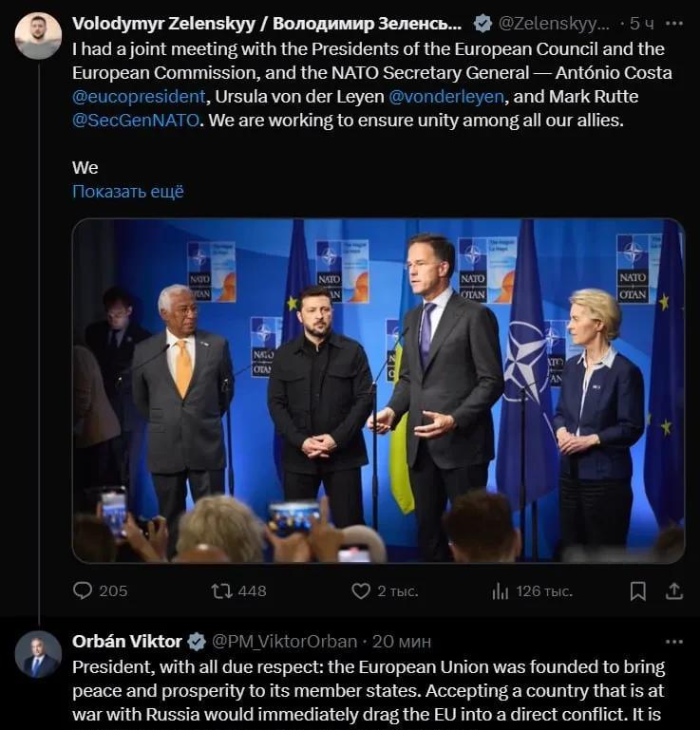The width and height of the screenshot is (700, 730).
Task: Click the Orbán Viktor display name
Action: (126, 642)
